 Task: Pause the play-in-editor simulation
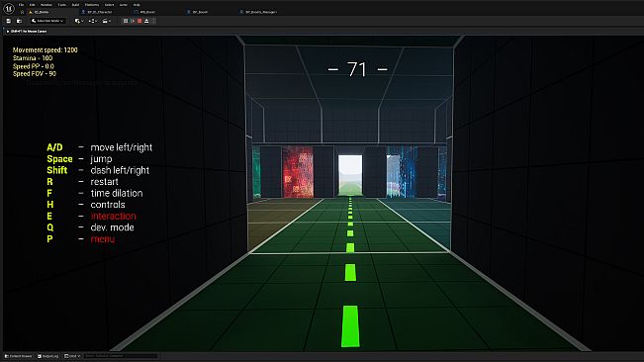(126, 21)
